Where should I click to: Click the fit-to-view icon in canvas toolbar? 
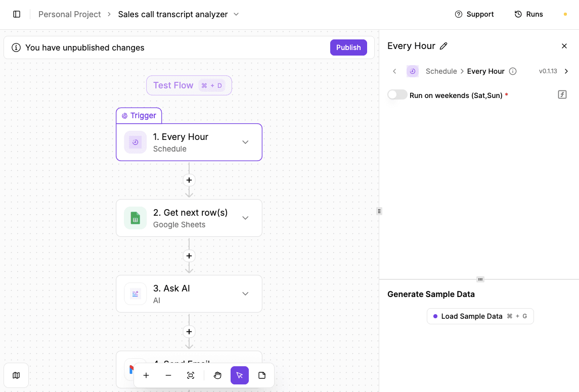click(x=191, y=375)
